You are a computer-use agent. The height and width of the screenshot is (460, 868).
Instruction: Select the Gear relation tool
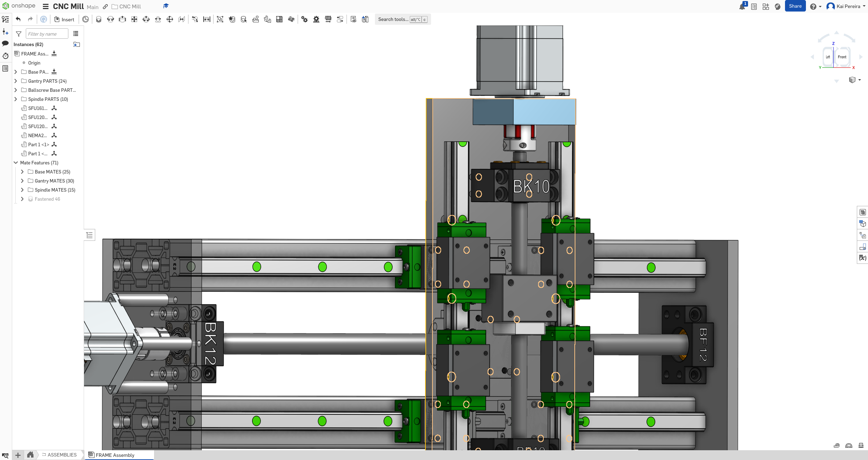tap(304, 20)
